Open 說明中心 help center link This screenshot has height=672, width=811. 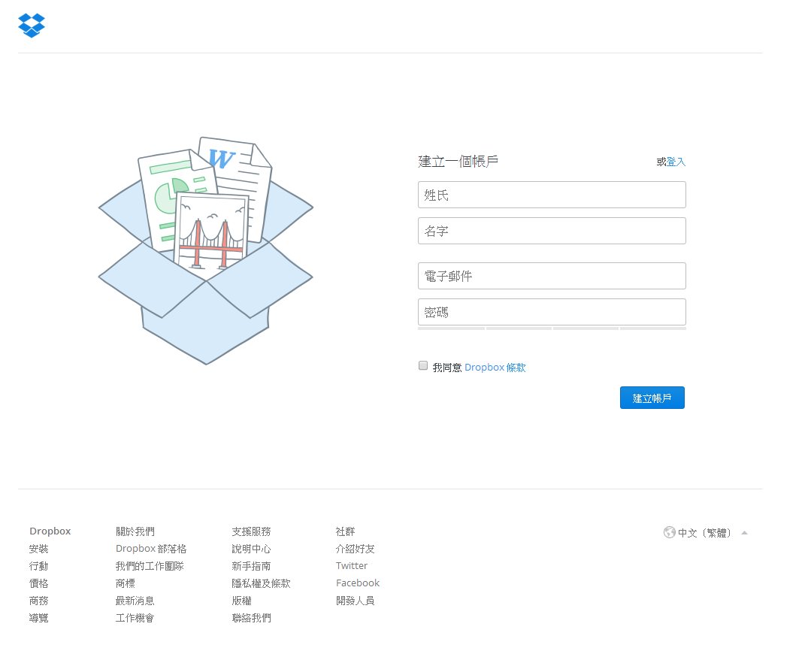[251, 549]
